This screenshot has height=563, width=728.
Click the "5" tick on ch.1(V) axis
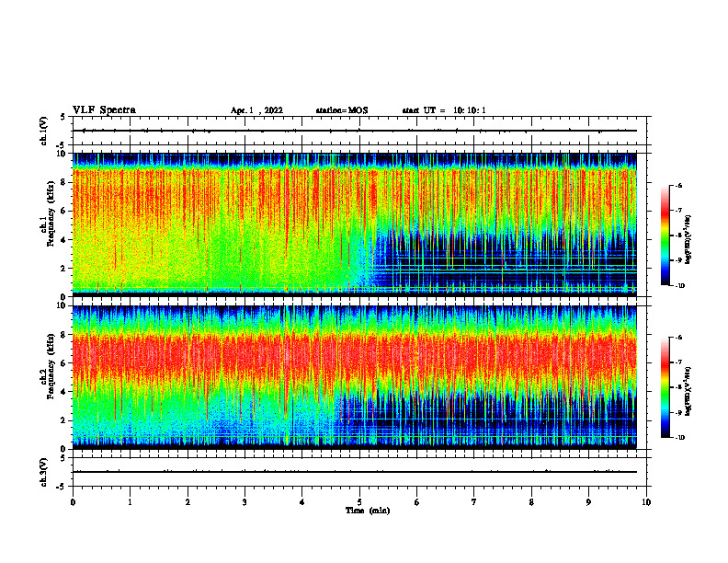pos(63,117)
